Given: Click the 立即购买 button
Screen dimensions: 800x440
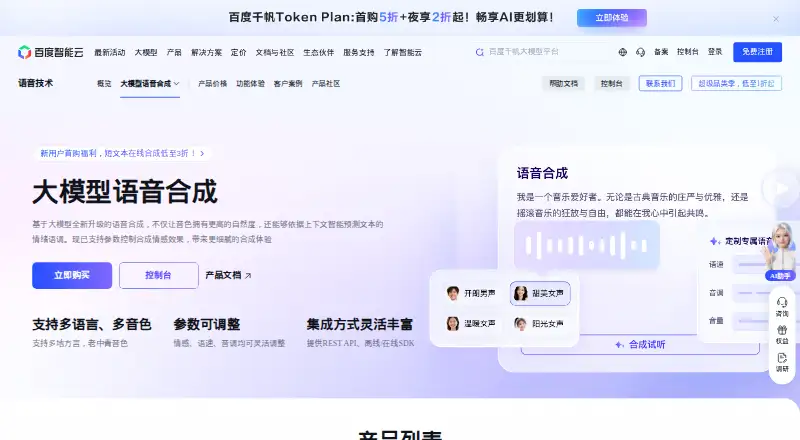Looking at the screenshot, I should coord(72,275).
